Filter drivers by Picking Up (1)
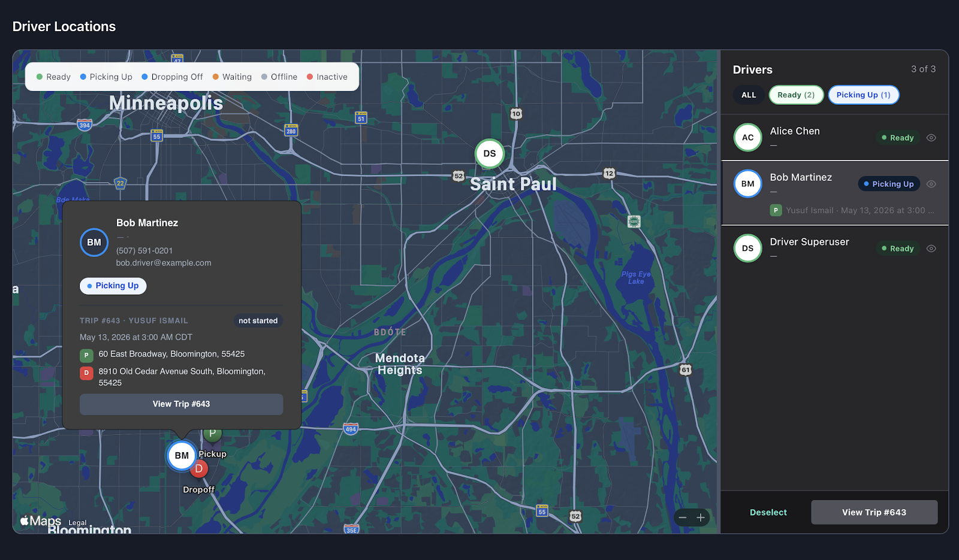This screenshot has height=560, width=959. point(863,95)
